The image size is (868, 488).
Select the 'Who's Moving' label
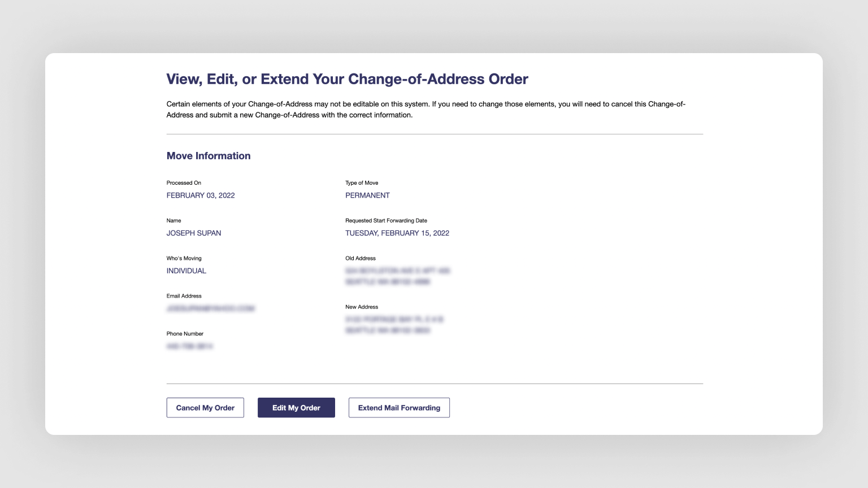coord(183,258)
